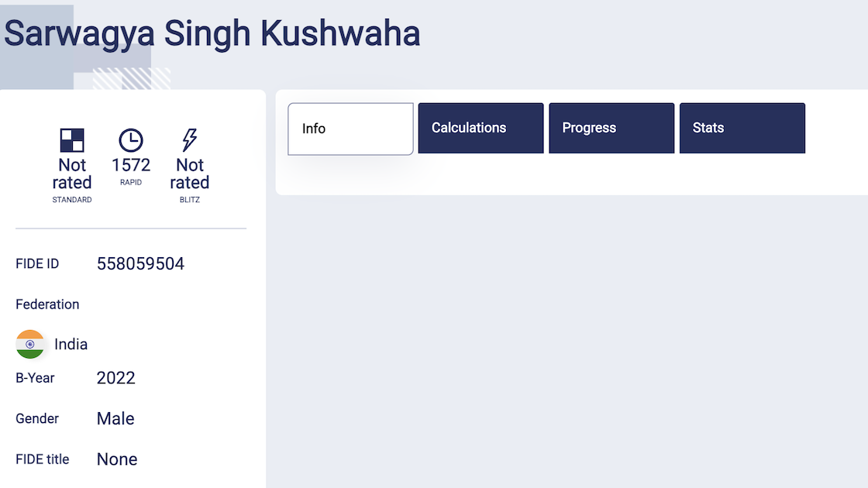The height and width of the screenshot is (488, 868).
Task: Select the Gender value Male
Action: click(x=115, y=418)
